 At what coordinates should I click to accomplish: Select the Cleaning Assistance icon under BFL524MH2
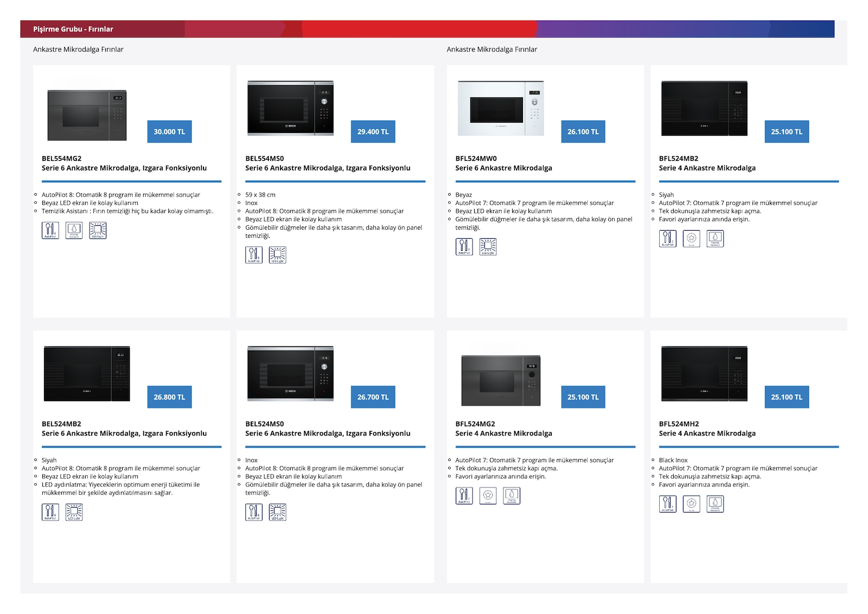[715, 504]
